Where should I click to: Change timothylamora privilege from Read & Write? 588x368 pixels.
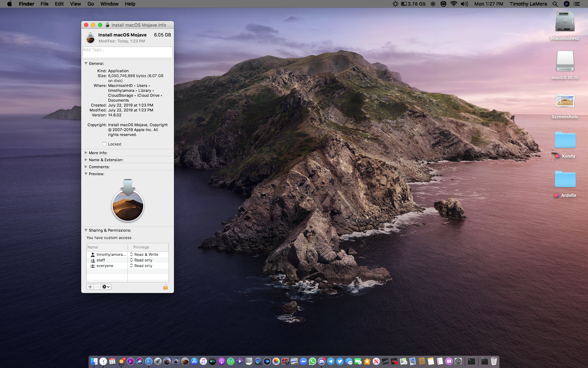pos(144,254)
